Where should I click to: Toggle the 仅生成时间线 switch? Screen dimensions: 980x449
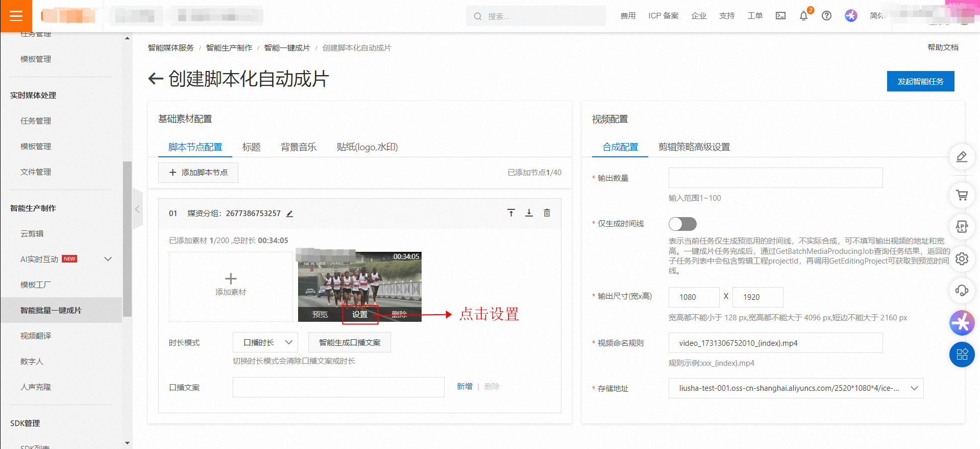(x=682, y=224)
